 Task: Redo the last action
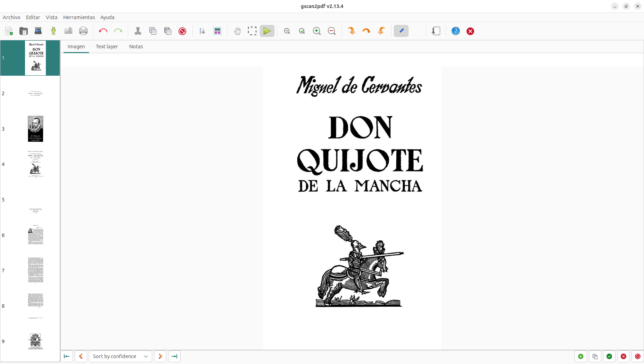click(x=118, y=31)
